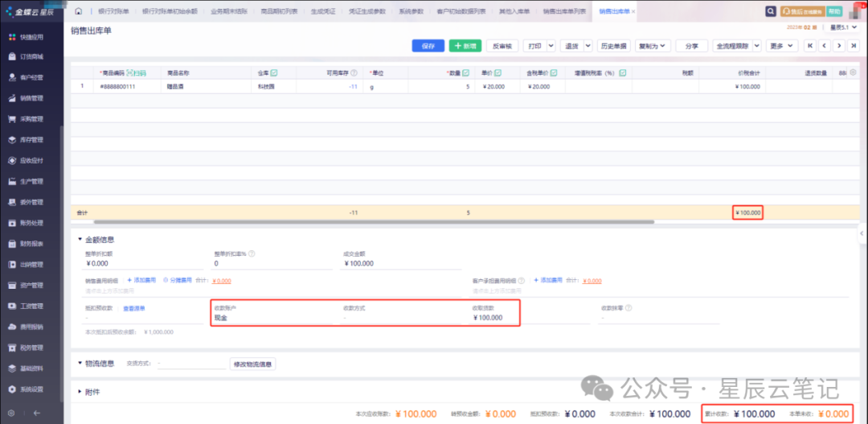Close the 销售出库单 tab
Viewport: 868px width, 424px height.
point(633,11)
